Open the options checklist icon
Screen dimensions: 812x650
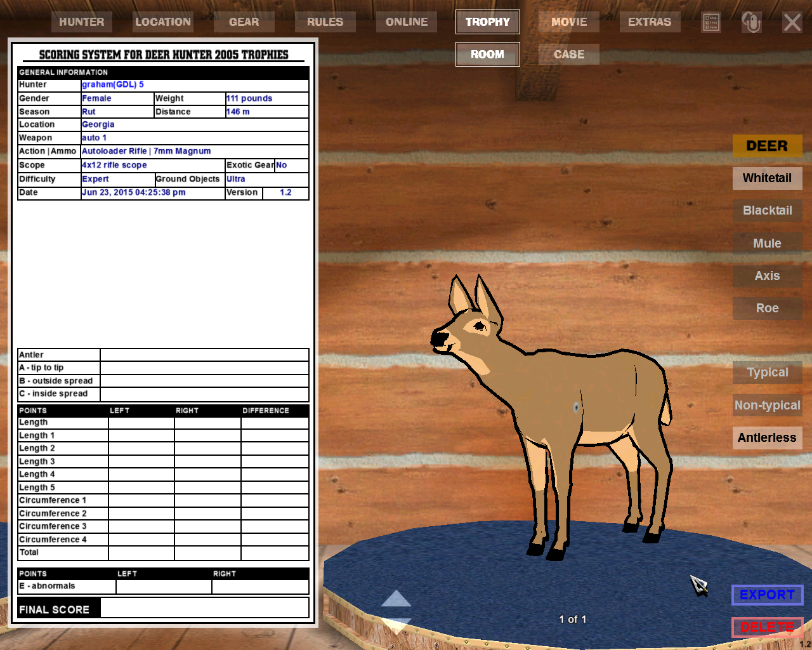[x=711, y=23]
